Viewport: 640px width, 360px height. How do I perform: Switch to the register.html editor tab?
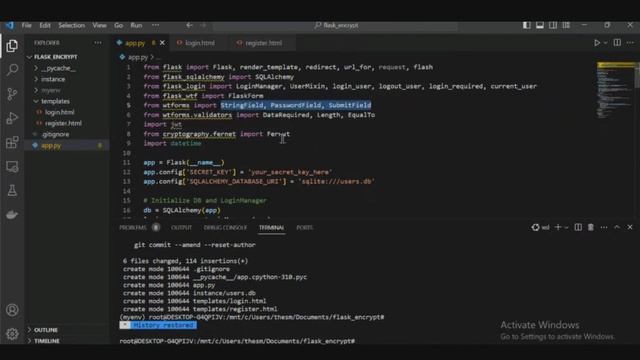click(x=263, y=43)
